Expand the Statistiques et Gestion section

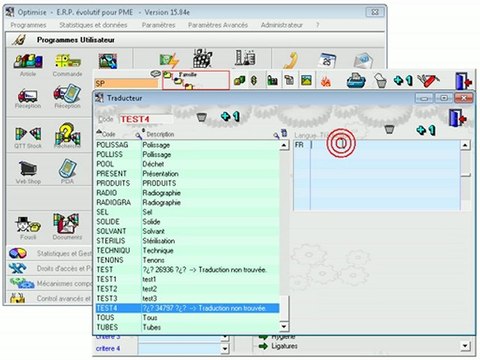pyautogui.click(x=49, y=254)
